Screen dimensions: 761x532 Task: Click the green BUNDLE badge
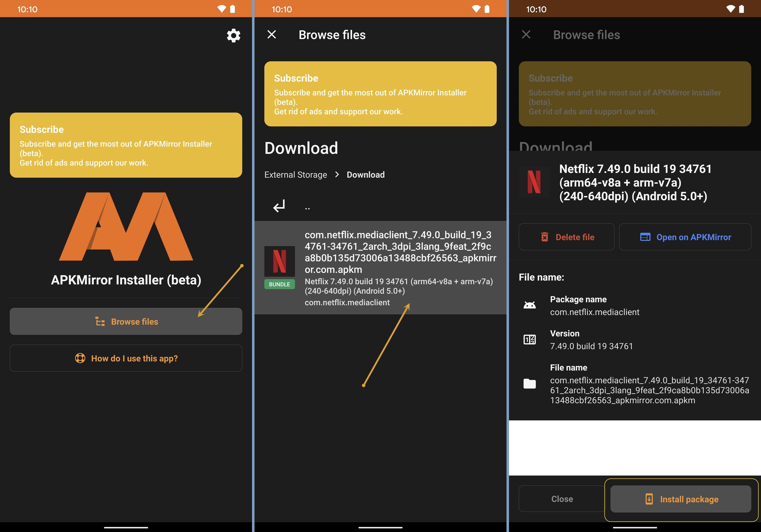(279, 284)
